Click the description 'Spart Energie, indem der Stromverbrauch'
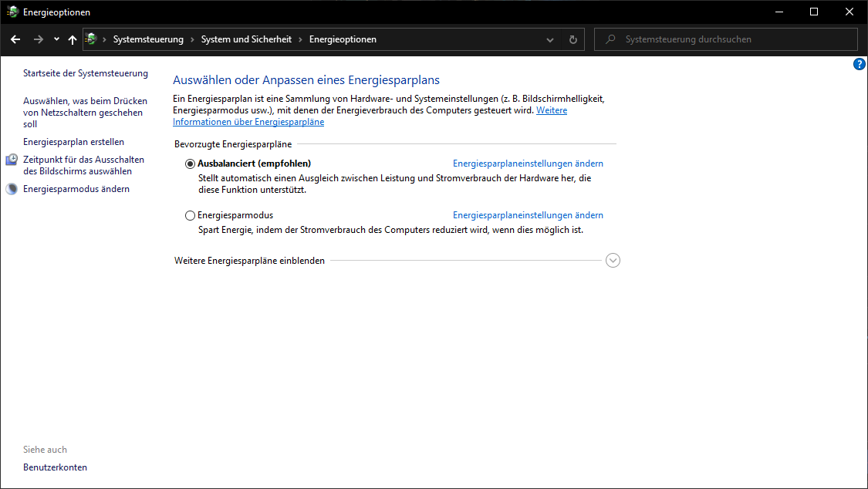The height and width of the screenshot is (489, 868). tap(391, 230)
